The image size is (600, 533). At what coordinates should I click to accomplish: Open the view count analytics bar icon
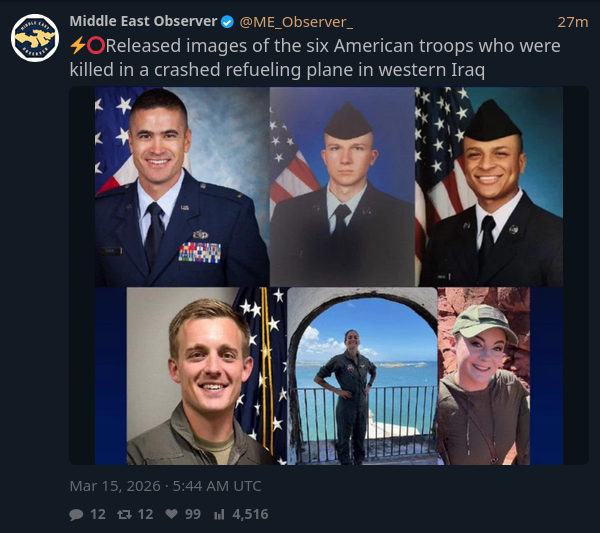point(219,514)
